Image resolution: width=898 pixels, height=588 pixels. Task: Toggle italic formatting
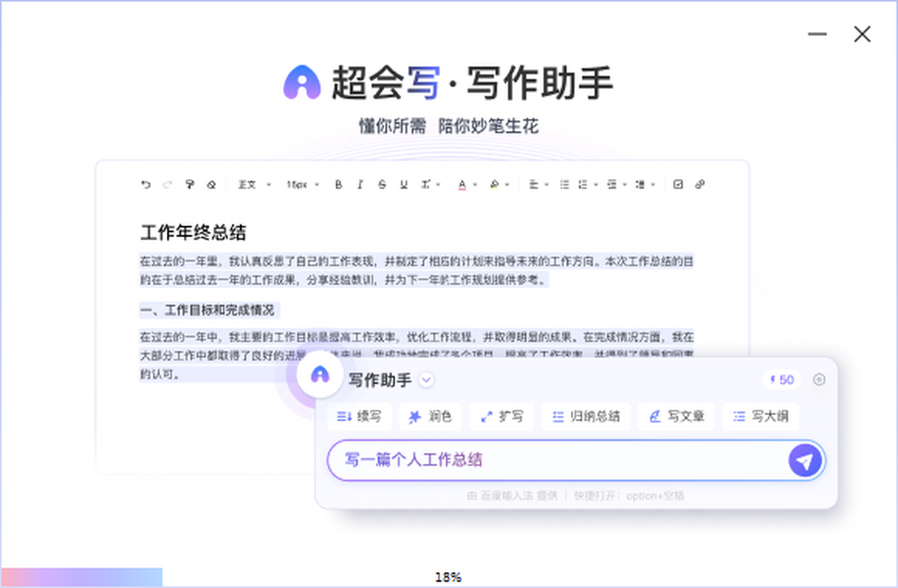tap(360, 184)
